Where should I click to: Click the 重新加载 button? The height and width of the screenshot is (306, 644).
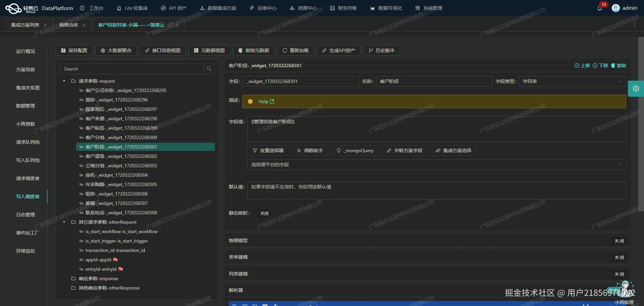295,50
